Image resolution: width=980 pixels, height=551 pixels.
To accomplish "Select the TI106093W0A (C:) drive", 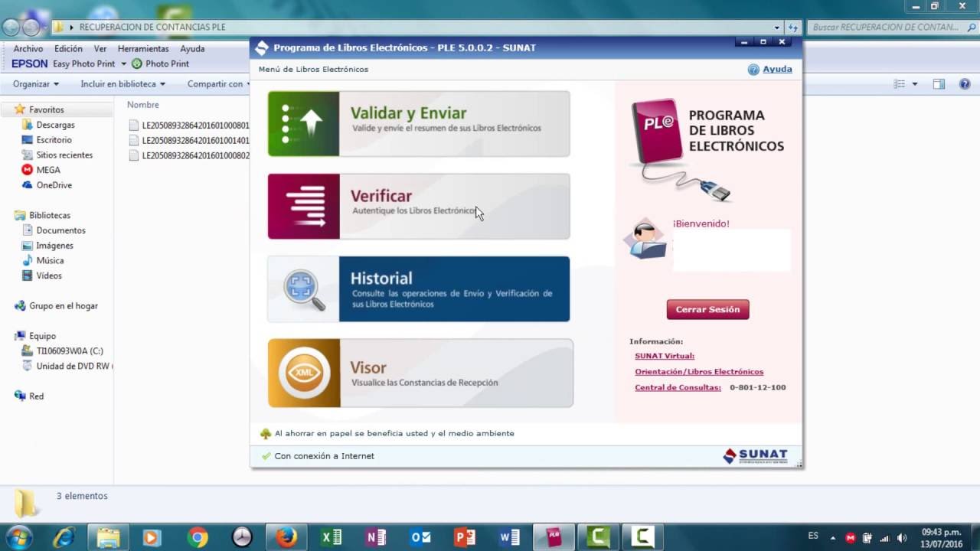I will [x=69, y=351].
